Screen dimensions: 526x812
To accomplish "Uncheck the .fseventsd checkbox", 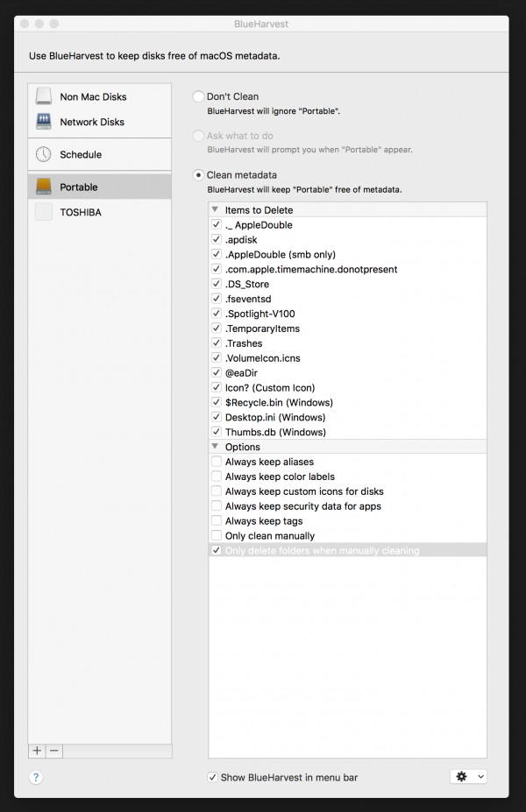I will pyautogui.click(x=217, y=299).
